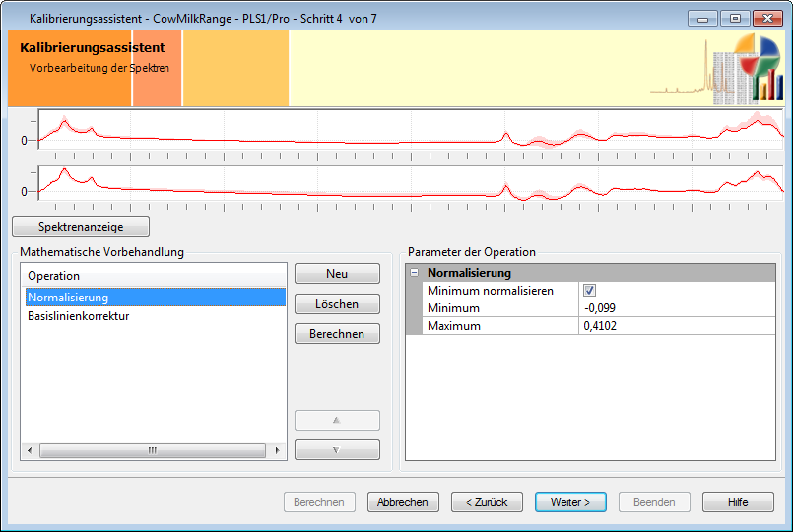Toggle the Minimum normalisieren checkbox
Image resolution: width=793 pixels, height=532 pixels.
click(590, 291)
